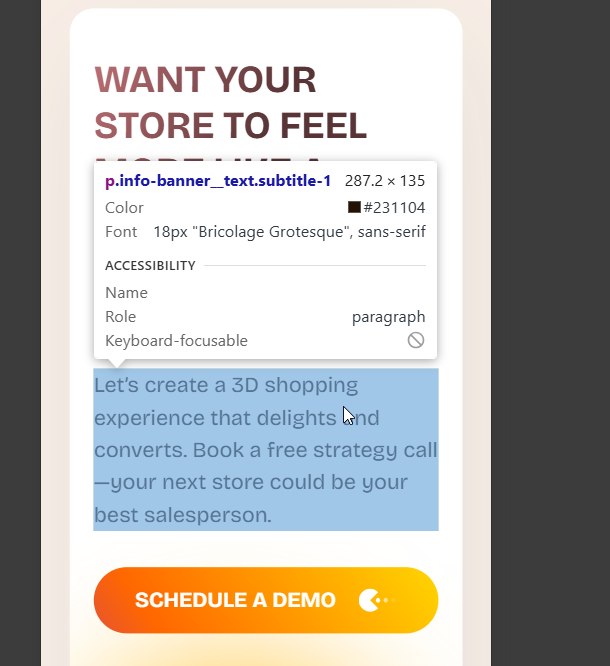
Task: Click the Role label in tooltip
Action: [121, 317]
